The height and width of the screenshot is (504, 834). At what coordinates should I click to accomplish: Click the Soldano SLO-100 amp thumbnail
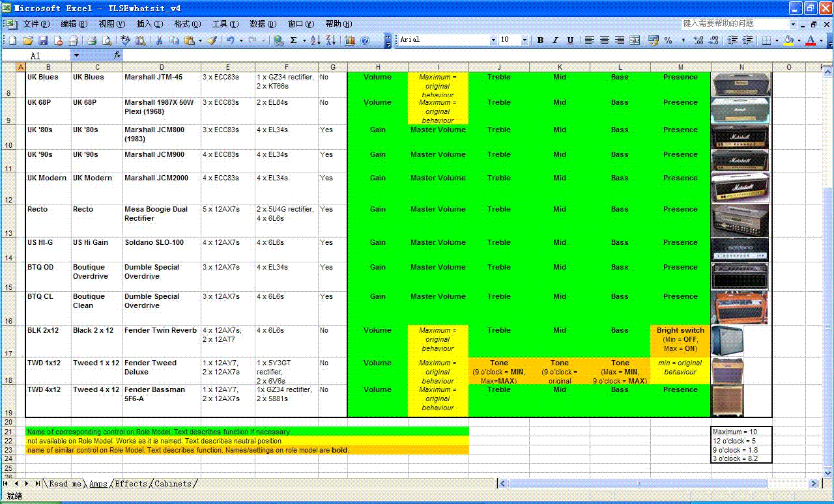point(740,249)
